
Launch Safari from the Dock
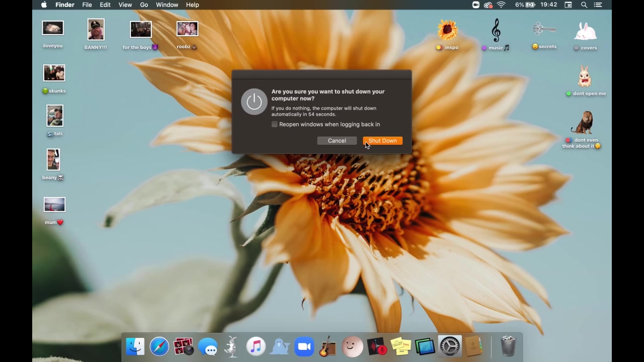[x=159, y=346]
